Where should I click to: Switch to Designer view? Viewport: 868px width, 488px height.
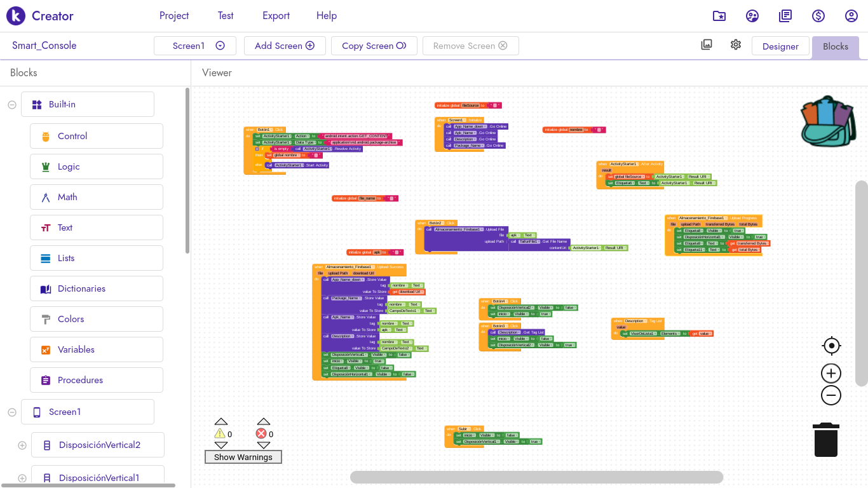[x=780, y=46]
